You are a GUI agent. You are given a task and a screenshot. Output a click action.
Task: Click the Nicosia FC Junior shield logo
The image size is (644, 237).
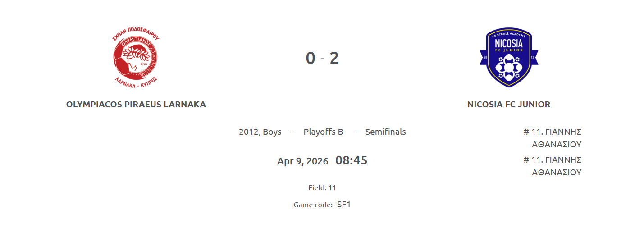[x=508, y=57]
